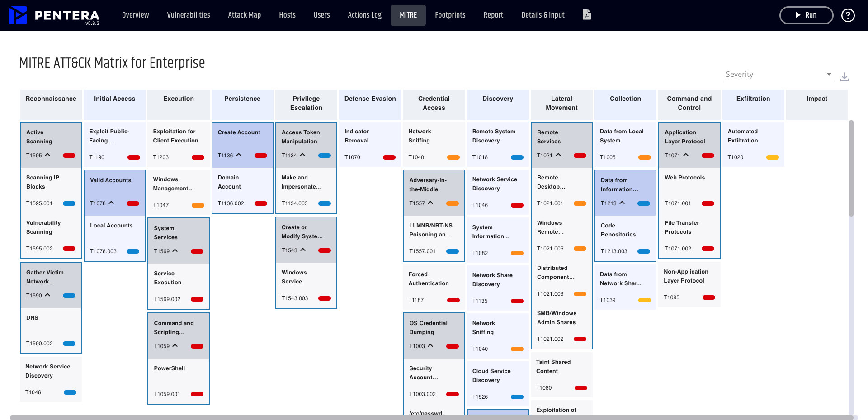Click the download matrix icon
Screen dimensions: 868x420
tap(844, 77)
